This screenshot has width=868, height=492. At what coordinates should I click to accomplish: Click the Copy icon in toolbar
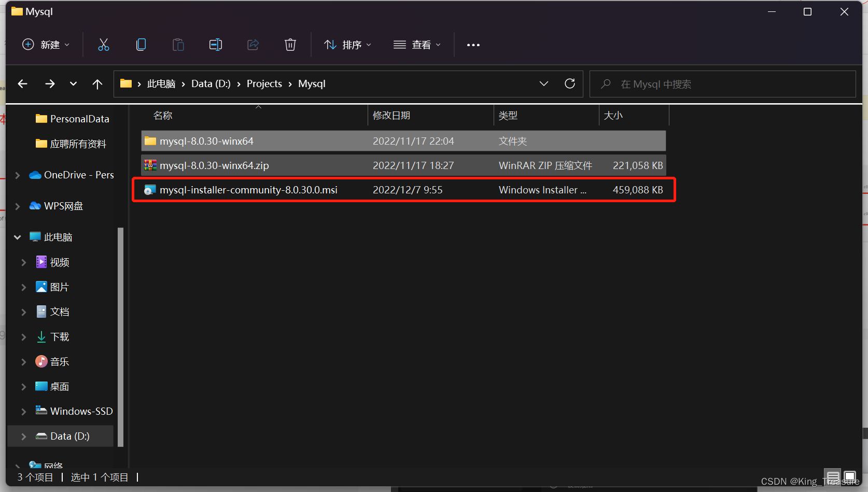(x=141, y=45)
